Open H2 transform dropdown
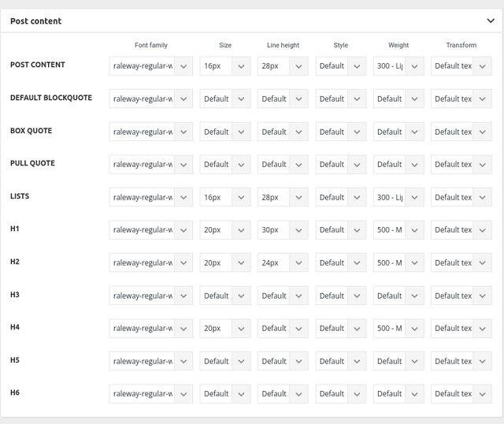Image resolution: width=504 pixels, height=424 pixels. point(461,262)
